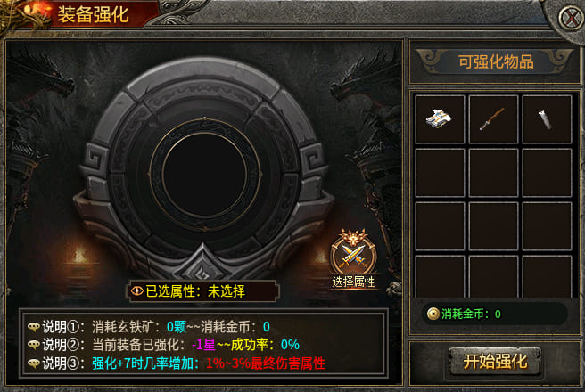Click the empty slot below the spear item
This screenshot has width=585, height=392.
[493, 173]
